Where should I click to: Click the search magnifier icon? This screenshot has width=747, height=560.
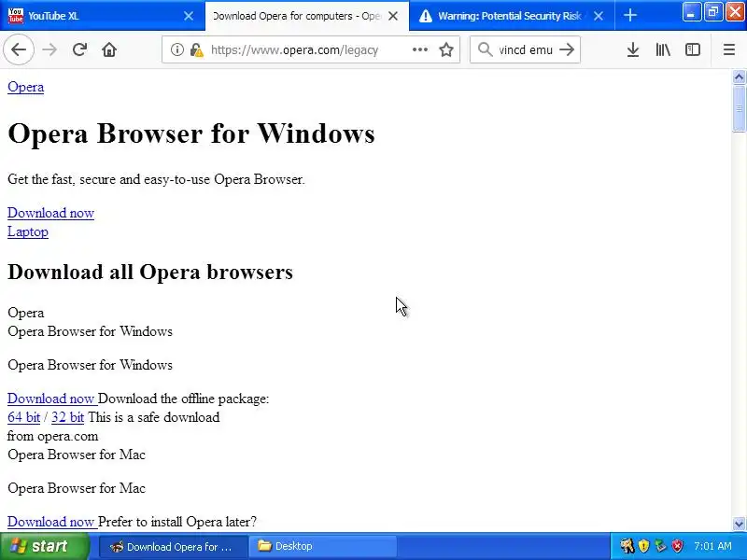click(x=485, y=49)
